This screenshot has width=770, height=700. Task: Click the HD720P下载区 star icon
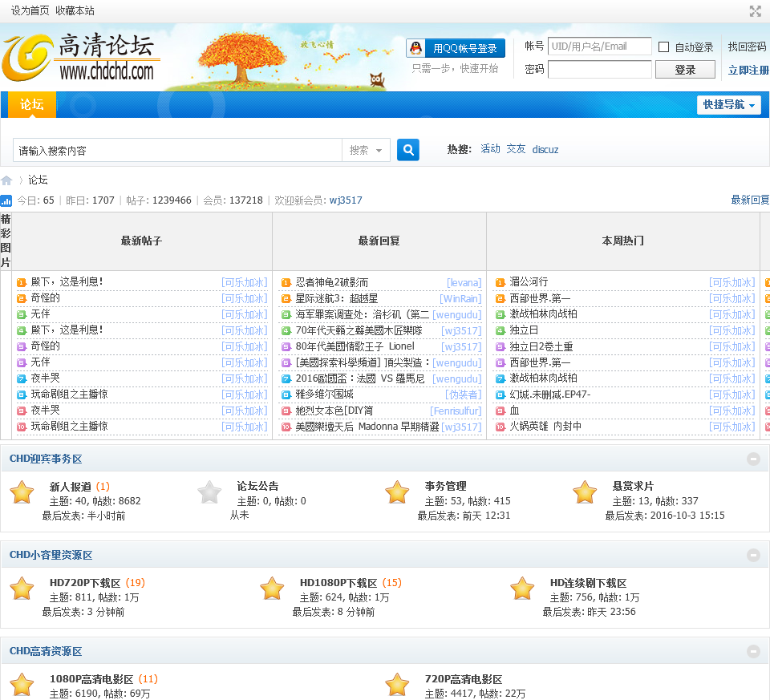[x=22, y=589]
